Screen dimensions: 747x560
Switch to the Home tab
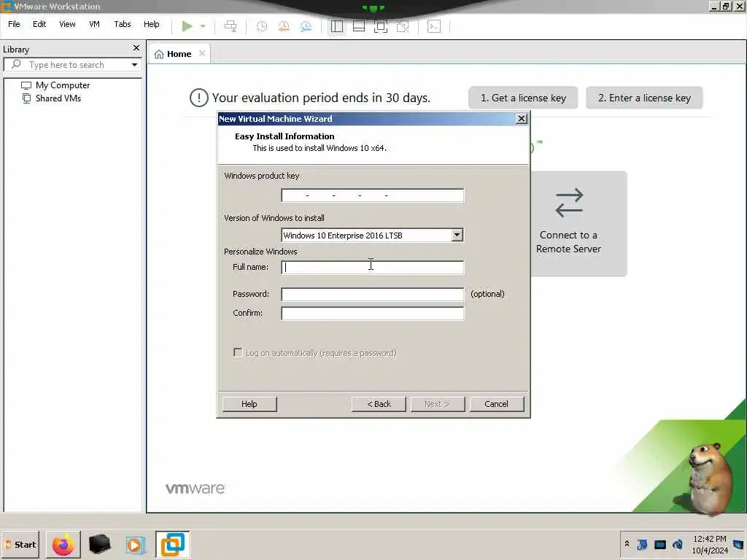(x=179, y=54)
